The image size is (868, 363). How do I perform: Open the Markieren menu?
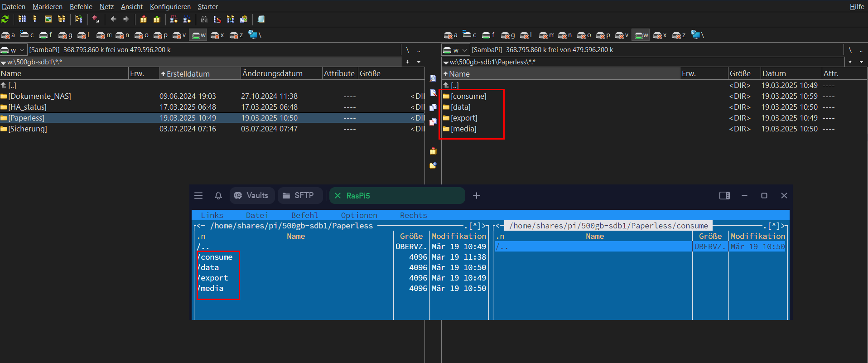coord(48,7)
